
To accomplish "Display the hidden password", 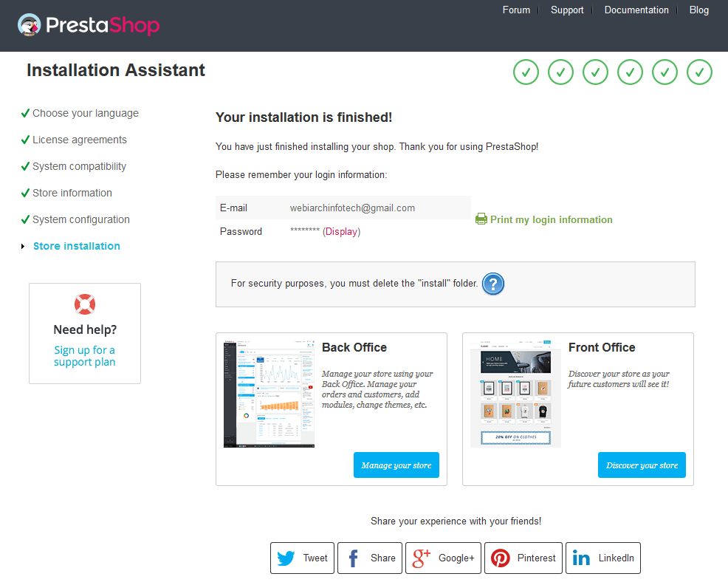I will (x=341, y=232).
